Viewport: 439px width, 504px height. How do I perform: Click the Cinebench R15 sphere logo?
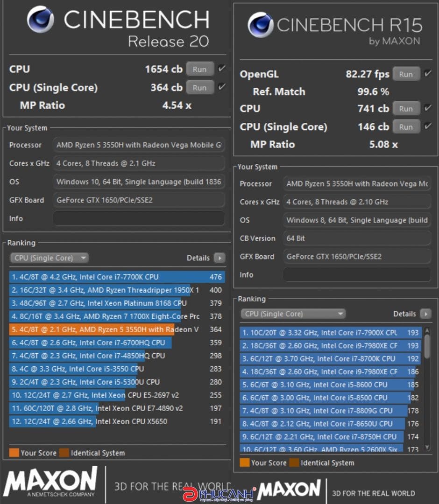tap(261, 25)
